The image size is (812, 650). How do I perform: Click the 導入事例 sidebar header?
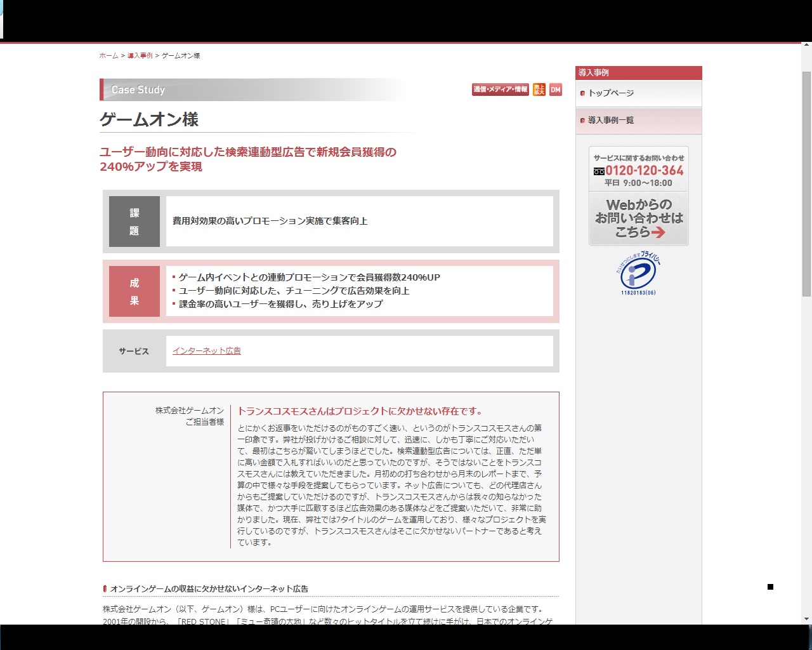click(638, 72)
